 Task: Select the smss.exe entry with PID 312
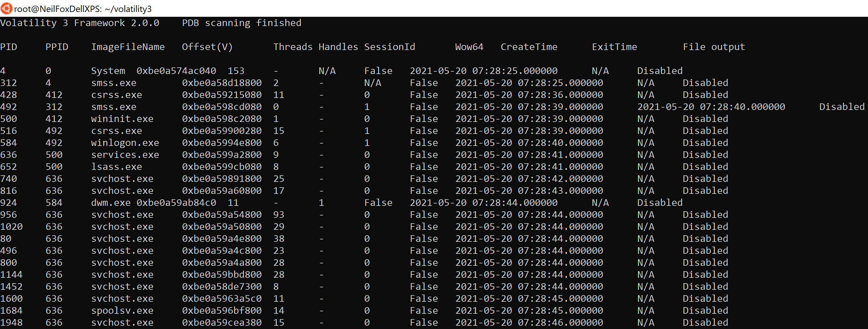pyautogui.click(x=114, y=83)
